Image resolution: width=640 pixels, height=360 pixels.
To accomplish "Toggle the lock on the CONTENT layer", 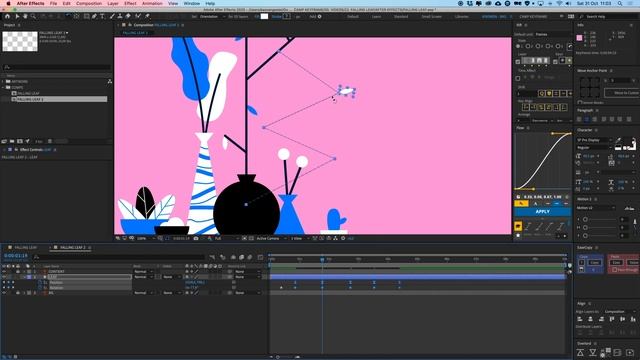I will [18, 271].
